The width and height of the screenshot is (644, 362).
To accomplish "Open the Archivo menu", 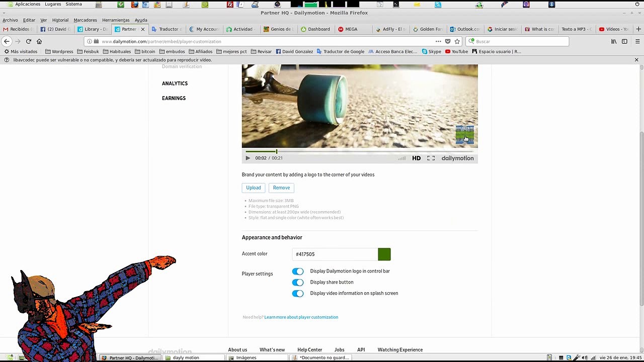I will pyautogui.click(x=10, y=20).
